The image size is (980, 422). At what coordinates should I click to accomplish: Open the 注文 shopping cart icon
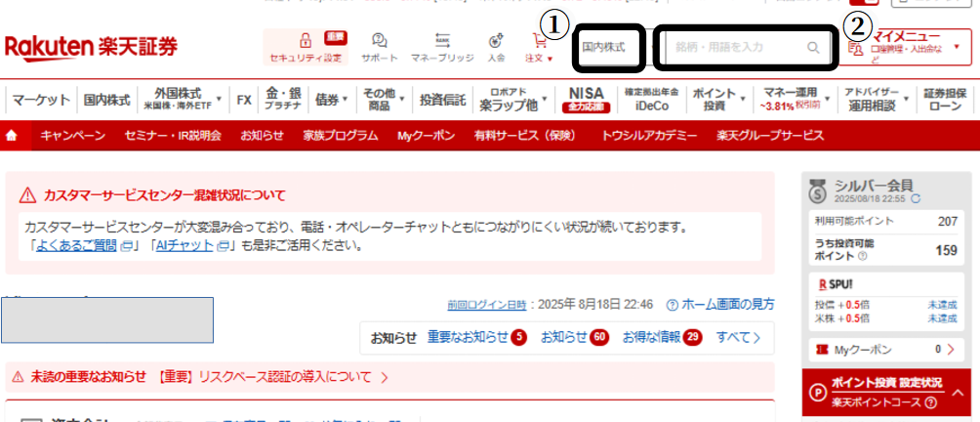(539, 41)
